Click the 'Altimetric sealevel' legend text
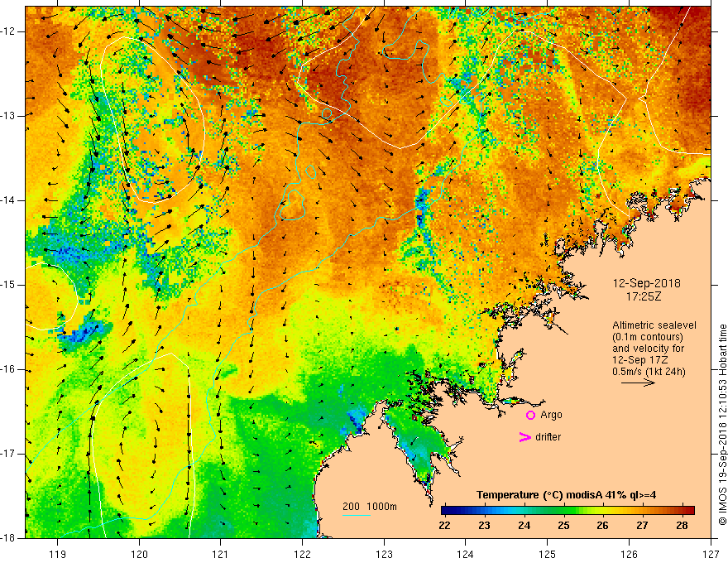 (x=654, y=325)
